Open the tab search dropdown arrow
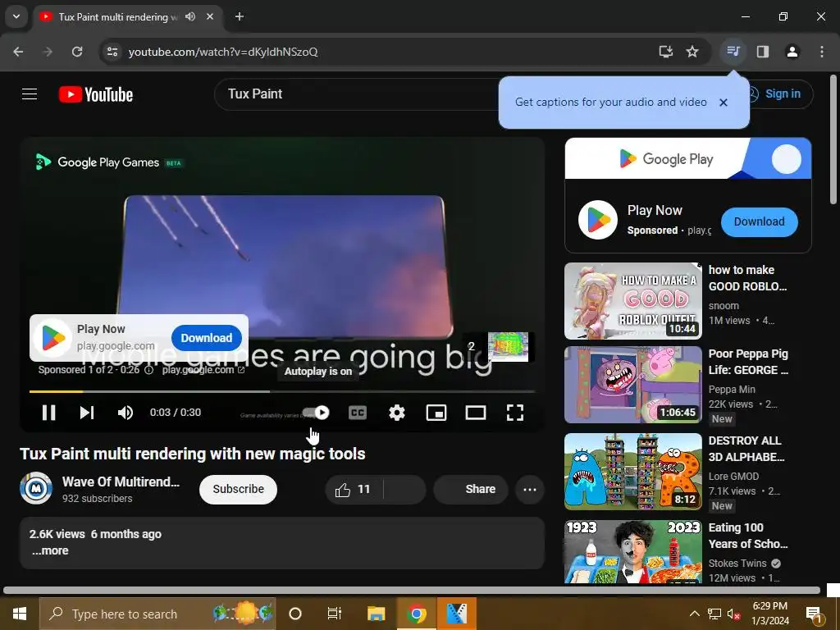Image resolution: width=840 pixels, height=630 pixels. click(16, 16)
